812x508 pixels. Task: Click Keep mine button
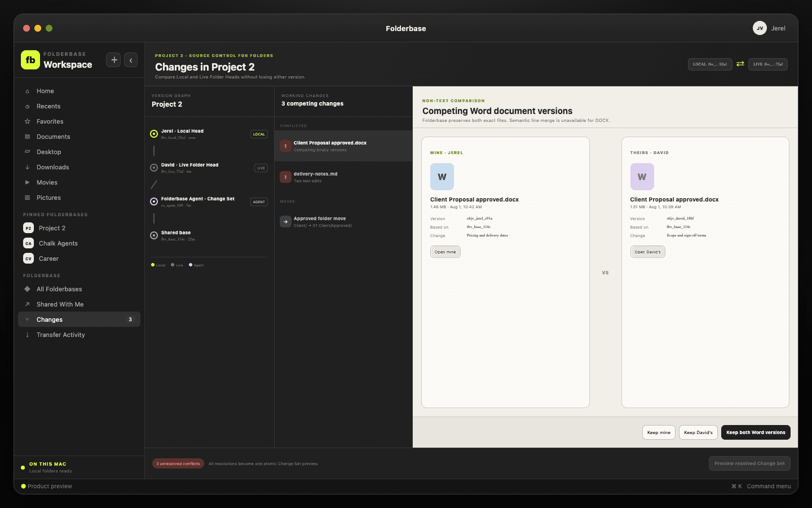point(659,432)
